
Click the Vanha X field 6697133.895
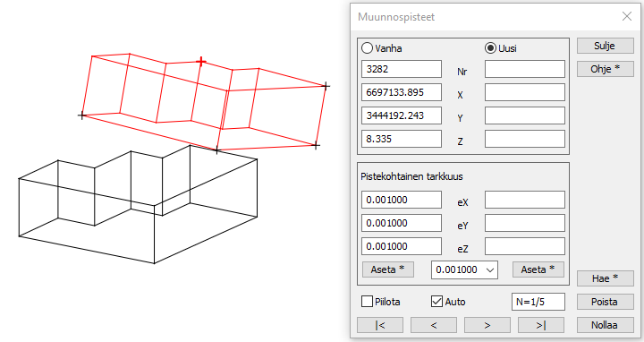point(402,92)
